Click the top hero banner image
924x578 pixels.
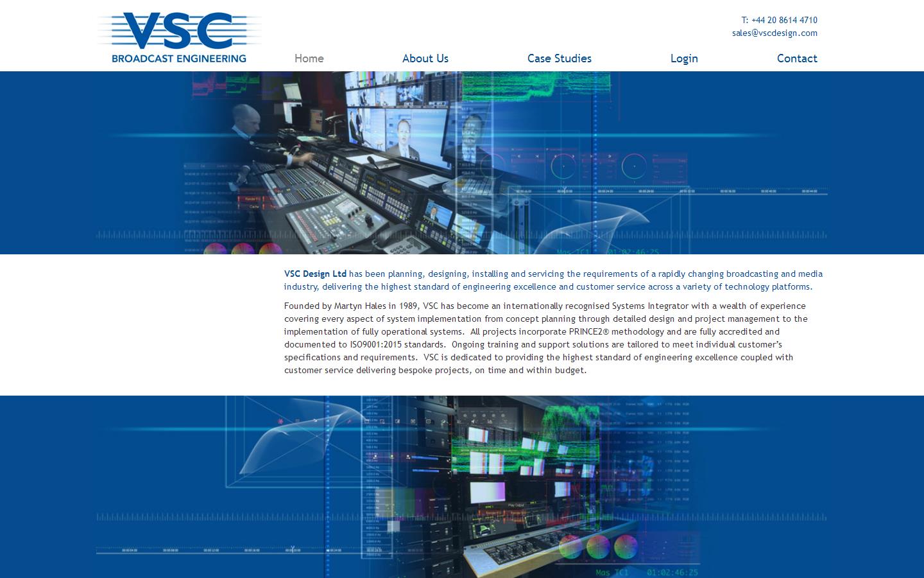462,162
